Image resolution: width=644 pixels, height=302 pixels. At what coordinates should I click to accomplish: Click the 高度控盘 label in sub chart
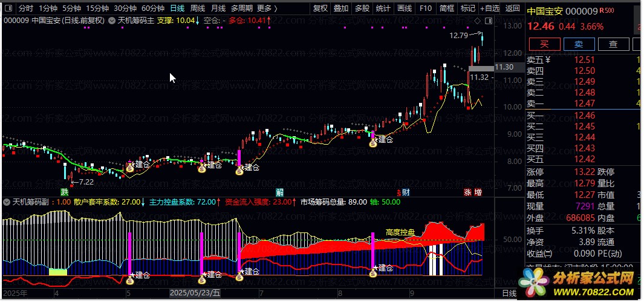(400, 232)
